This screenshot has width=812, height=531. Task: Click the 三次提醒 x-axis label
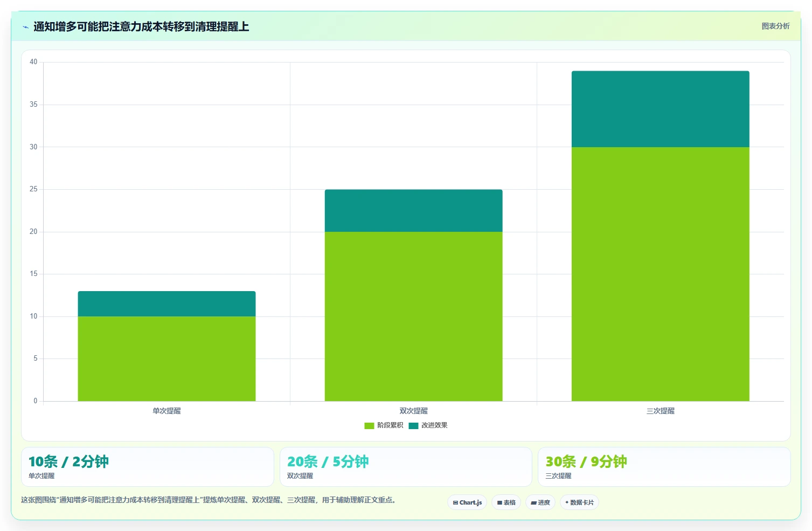pyautogui.click(x=660, y=411)
